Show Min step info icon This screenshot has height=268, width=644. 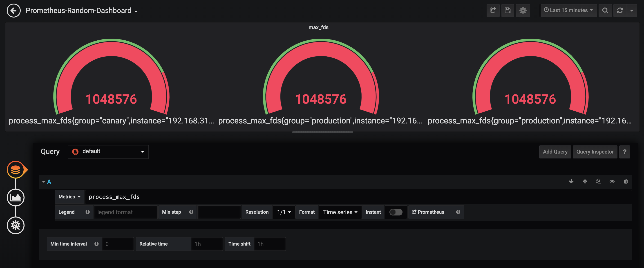(191, 212)
